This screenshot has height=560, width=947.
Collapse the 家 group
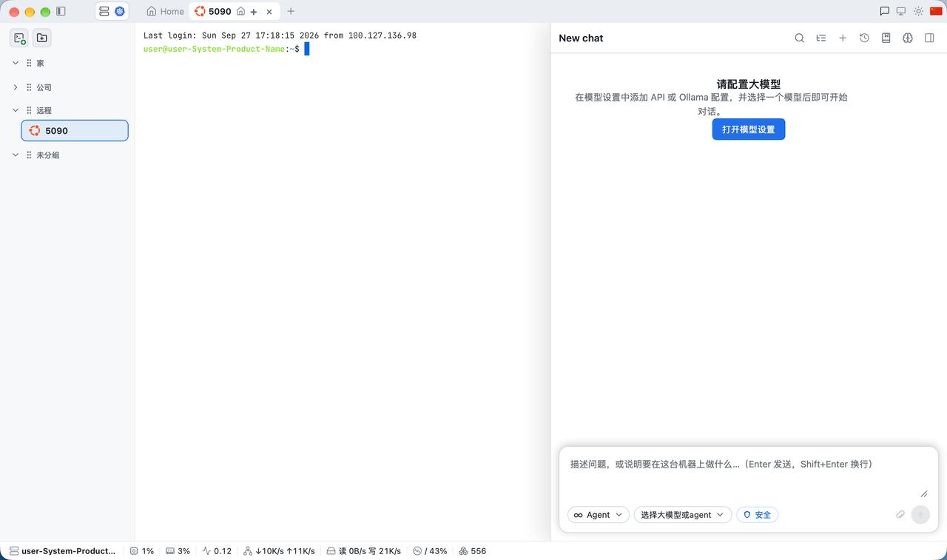point(16,63)
